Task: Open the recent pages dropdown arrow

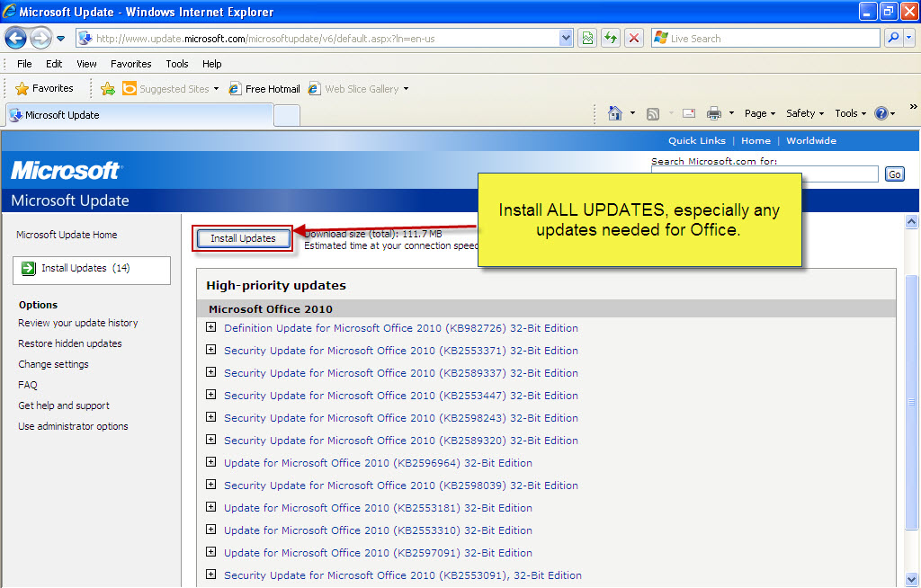Action: coord(60,39)
